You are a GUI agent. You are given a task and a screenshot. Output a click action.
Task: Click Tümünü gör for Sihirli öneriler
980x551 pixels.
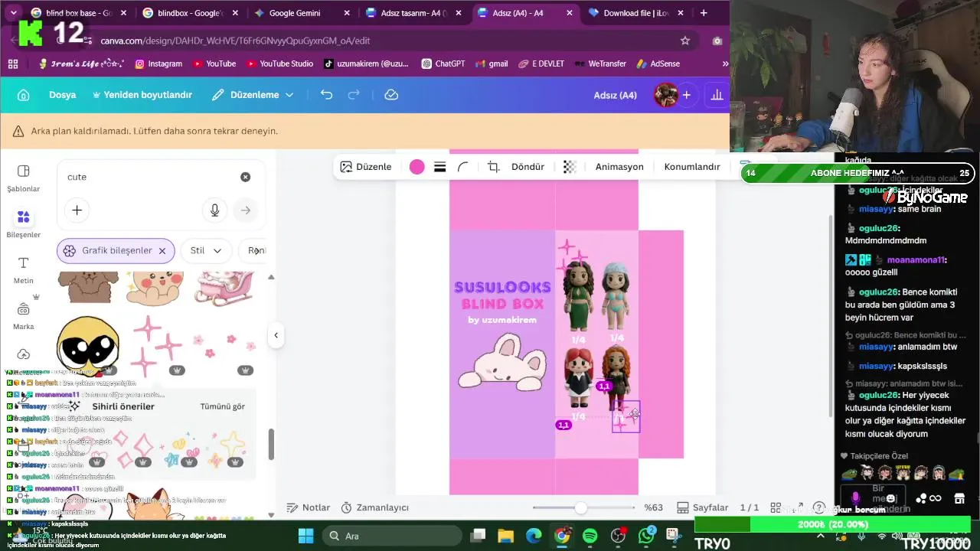(x=223, y=406)
